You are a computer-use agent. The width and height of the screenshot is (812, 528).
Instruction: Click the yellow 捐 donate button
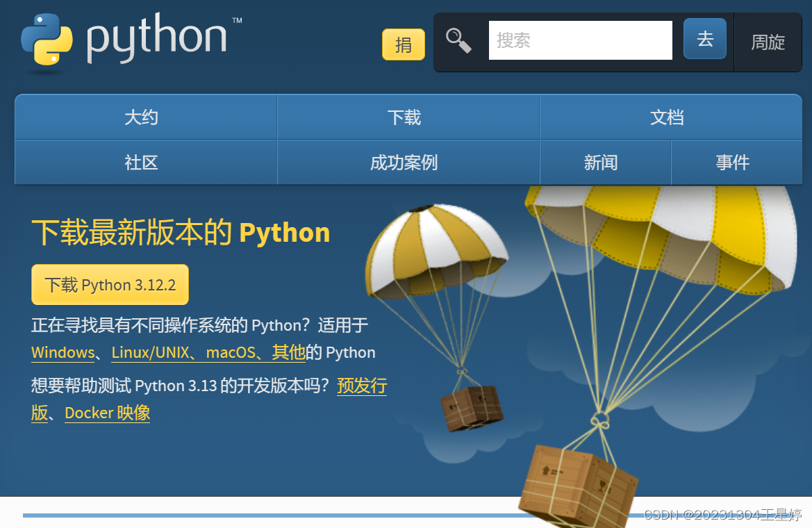[403, 44]
